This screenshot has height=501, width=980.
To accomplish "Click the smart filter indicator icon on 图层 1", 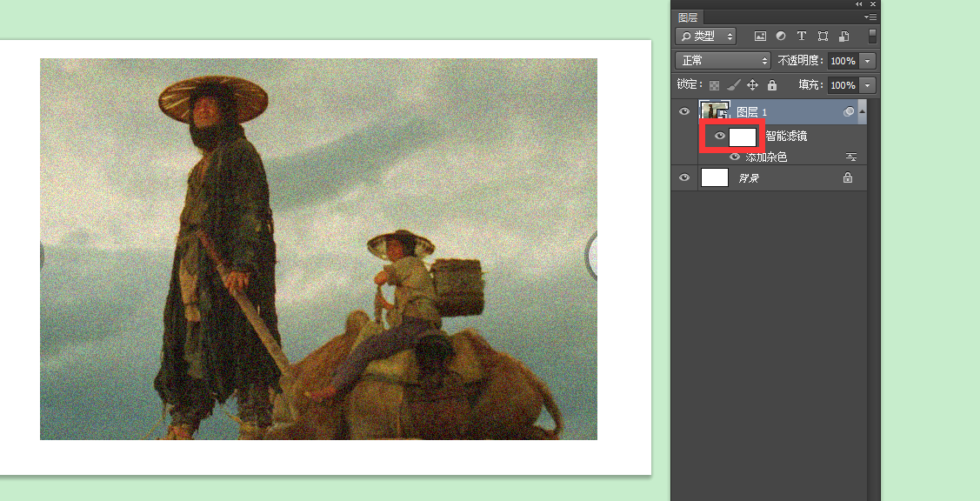I will pyautogui.click(x=848, y=112).
